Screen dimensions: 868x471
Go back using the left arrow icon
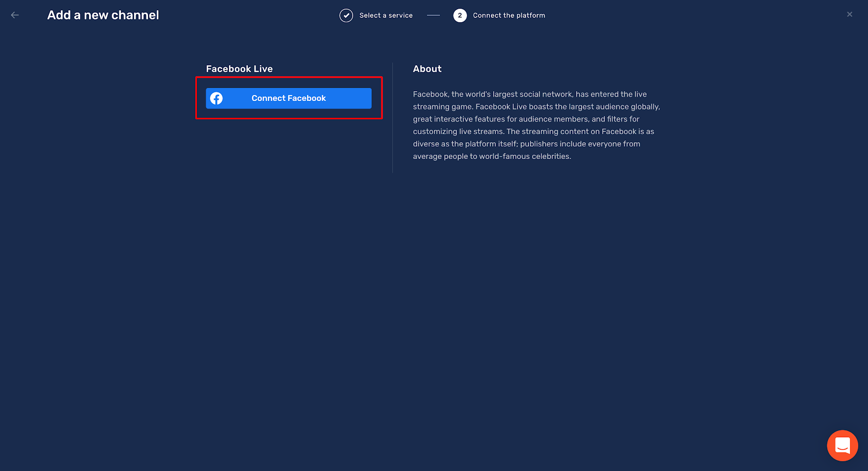tap(15, 15)
